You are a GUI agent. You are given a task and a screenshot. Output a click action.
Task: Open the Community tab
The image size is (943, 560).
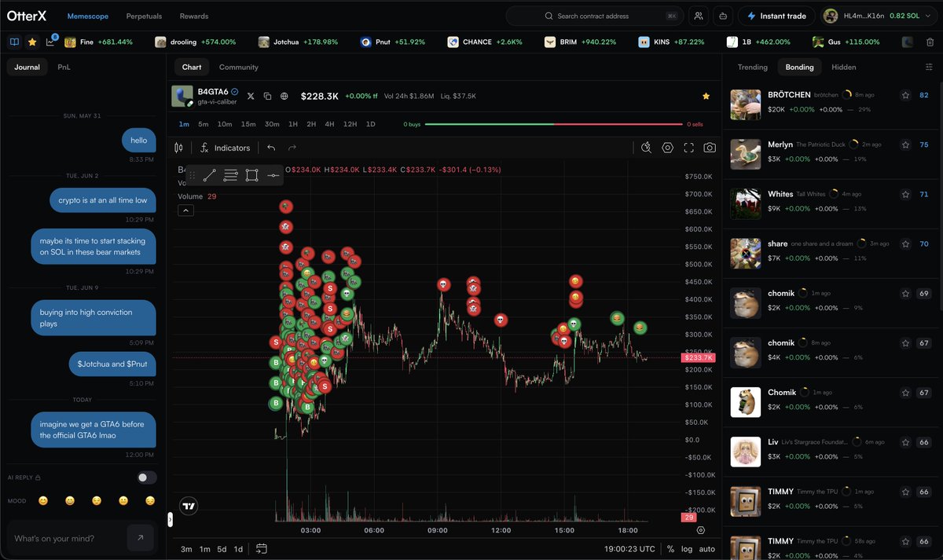tap(239, 68)
